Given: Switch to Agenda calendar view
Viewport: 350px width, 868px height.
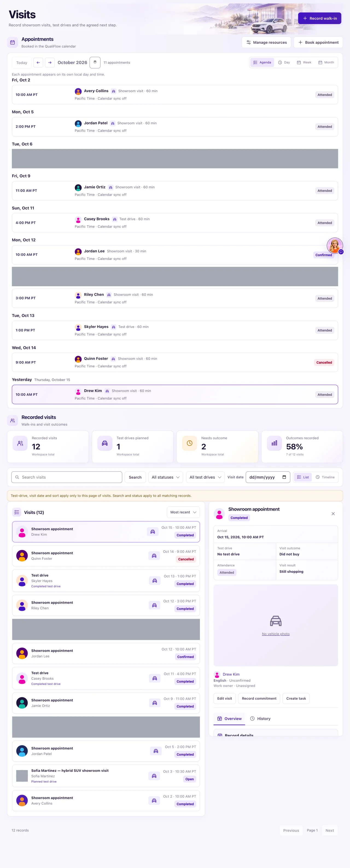Looking at the screenshot, I should tap(262, 62).
